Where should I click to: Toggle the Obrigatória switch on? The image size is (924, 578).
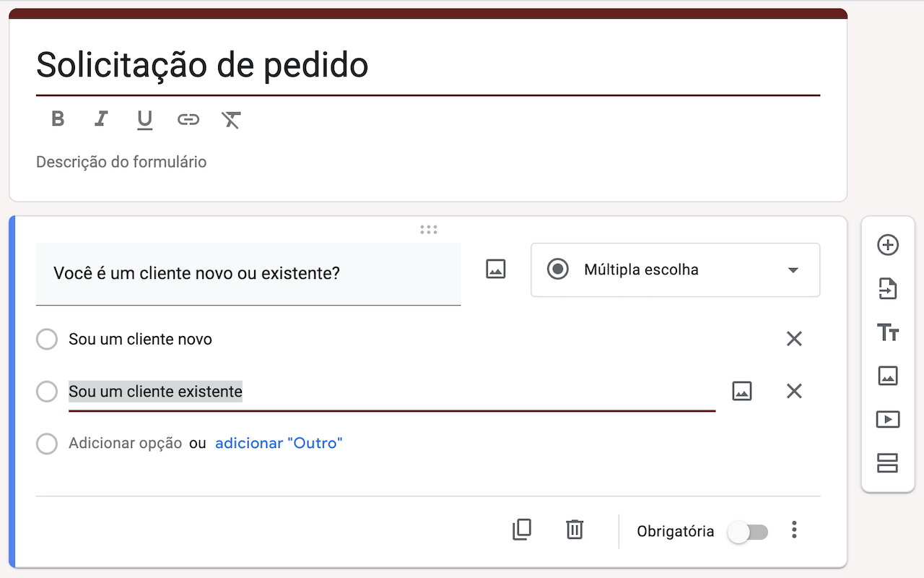coord(748,532)
